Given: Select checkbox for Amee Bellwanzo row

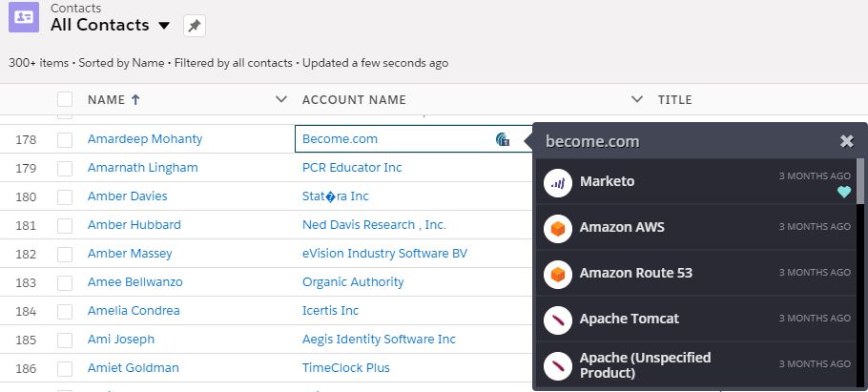Looking at the screenshot, I should [65, 282].
